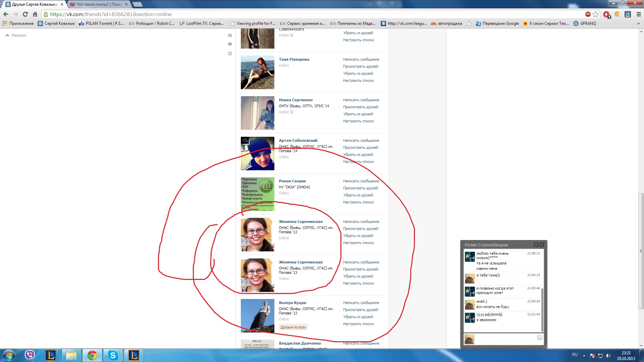Viewport: 644px width, 362px height.
Task: Click the Adblock Plus ABP icon
Action: coord(588,14)
